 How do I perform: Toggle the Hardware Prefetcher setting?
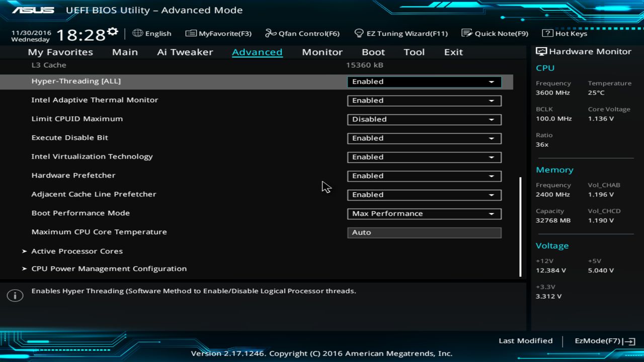(424, 176)
